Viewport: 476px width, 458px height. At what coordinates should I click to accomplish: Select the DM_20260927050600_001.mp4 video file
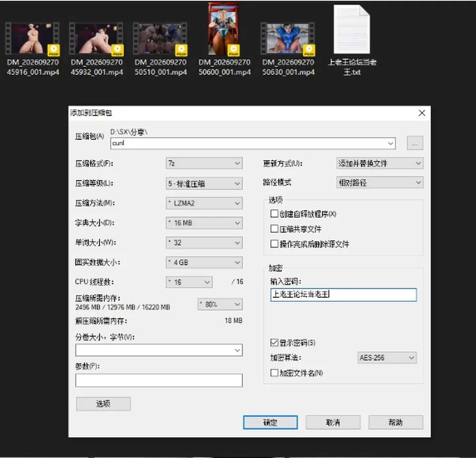[x=224, y=40]
